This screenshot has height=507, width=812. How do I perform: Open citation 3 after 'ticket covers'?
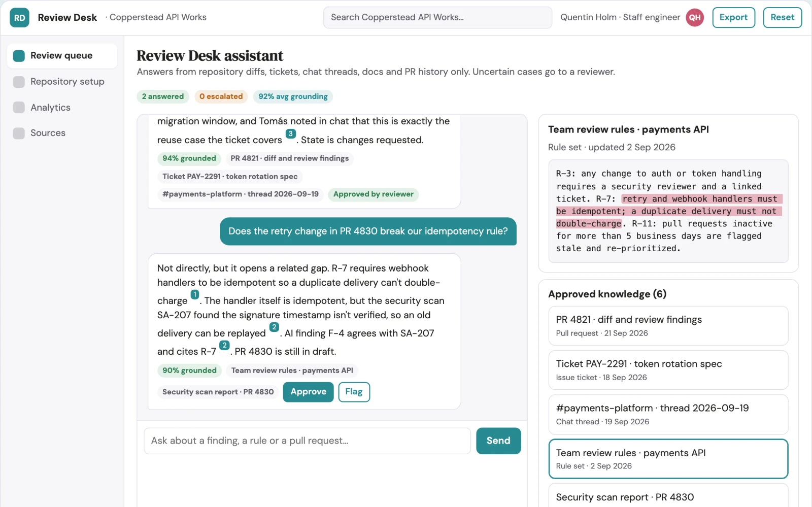(x=291, y=134)
